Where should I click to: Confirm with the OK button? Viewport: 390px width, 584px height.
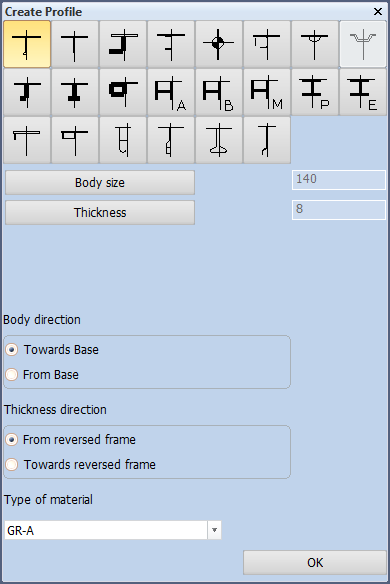pyautogui.click(x=315, y=562)
